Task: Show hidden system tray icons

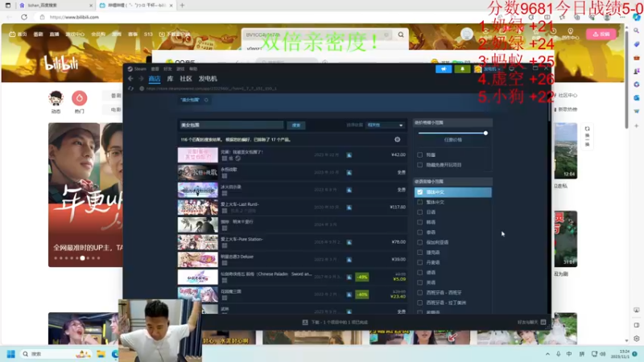Action: point(547,354)
